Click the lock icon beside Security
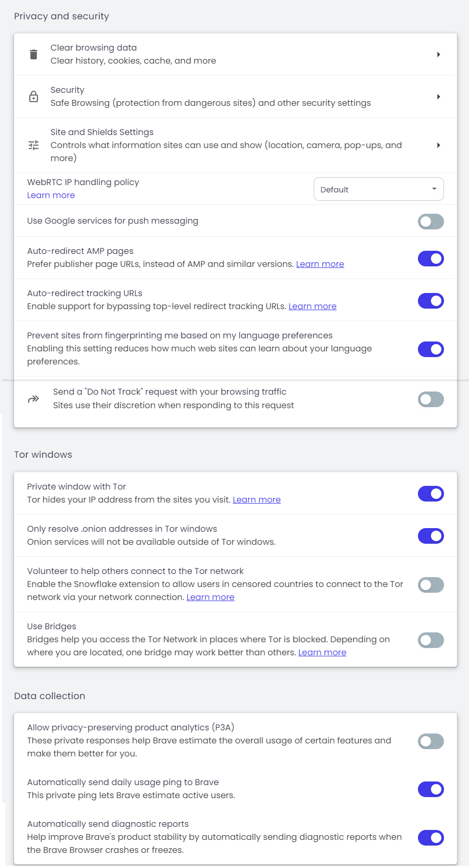469x868 pixels. pyautogui.click(x=33, y=96)
